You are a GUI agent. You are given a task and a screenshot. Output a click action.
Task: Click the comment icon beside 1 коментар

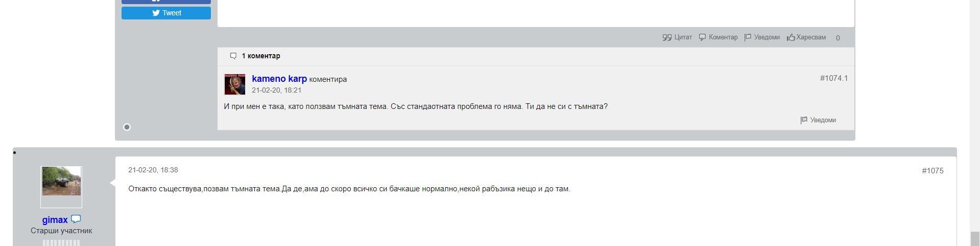click(233, 56)
